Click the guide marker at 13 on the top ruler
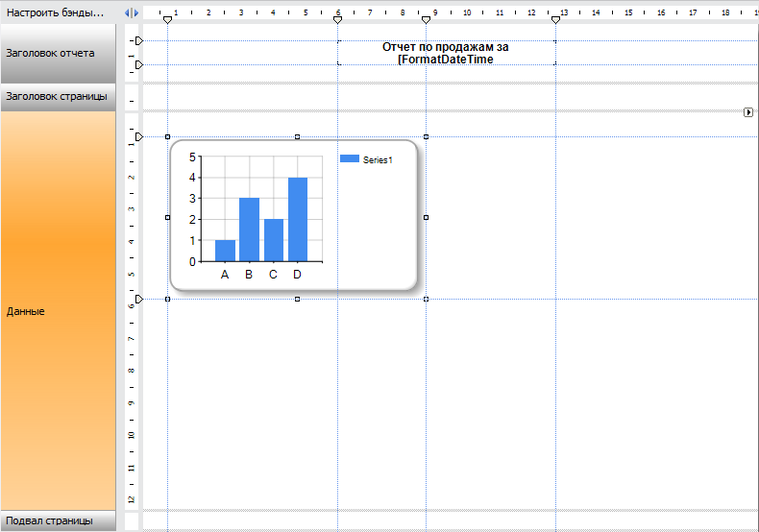The image size is (759, 532). [x=555, y=20]
